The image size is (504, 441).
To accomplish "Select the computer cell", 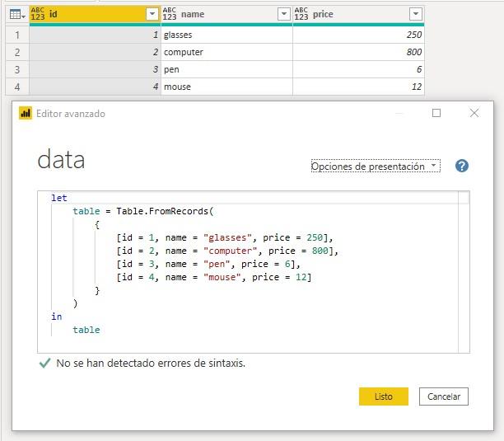I will (x=226, y=52).
